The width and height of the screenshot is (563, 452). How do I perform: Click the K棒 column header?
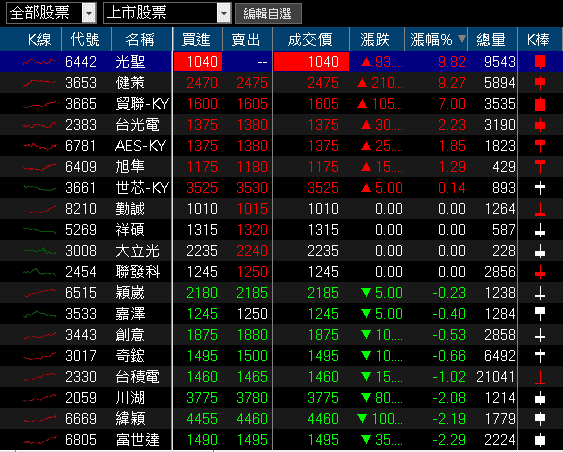coord(540,39)
